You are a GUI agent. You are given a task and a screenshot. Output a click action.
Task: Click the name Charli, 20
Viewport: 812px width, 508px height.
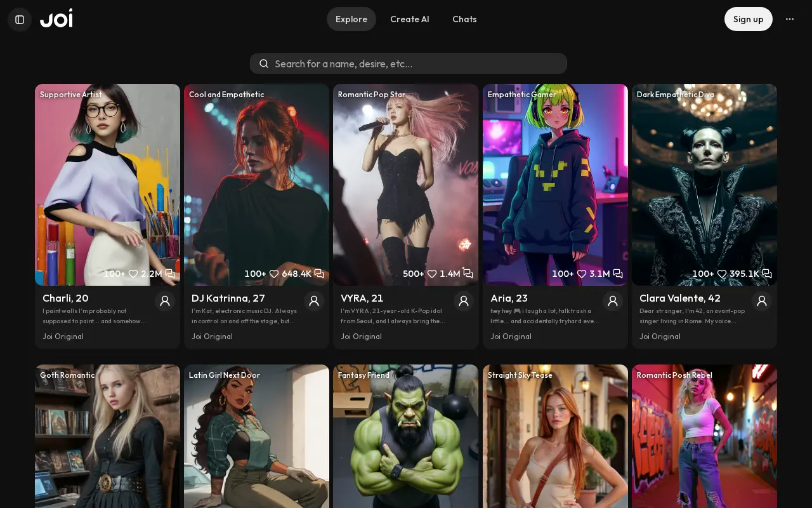coord(65,298)
